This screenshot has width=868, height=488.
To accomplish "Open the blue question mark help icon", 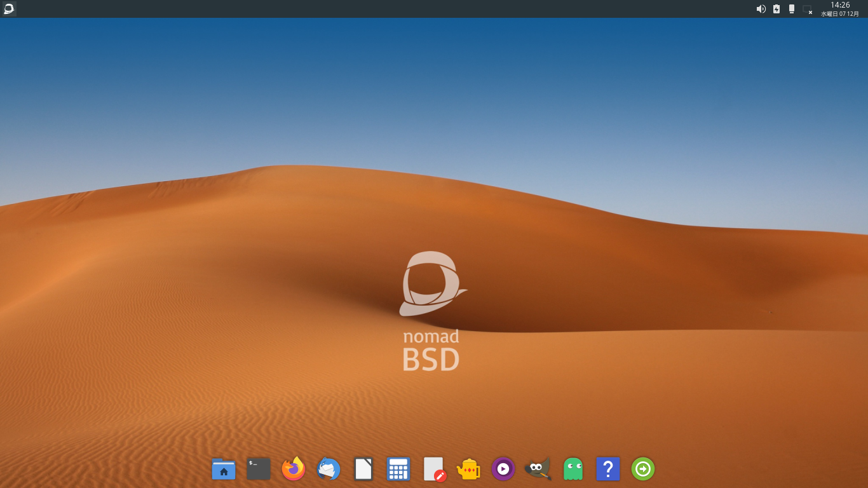I will coord(608,469).
